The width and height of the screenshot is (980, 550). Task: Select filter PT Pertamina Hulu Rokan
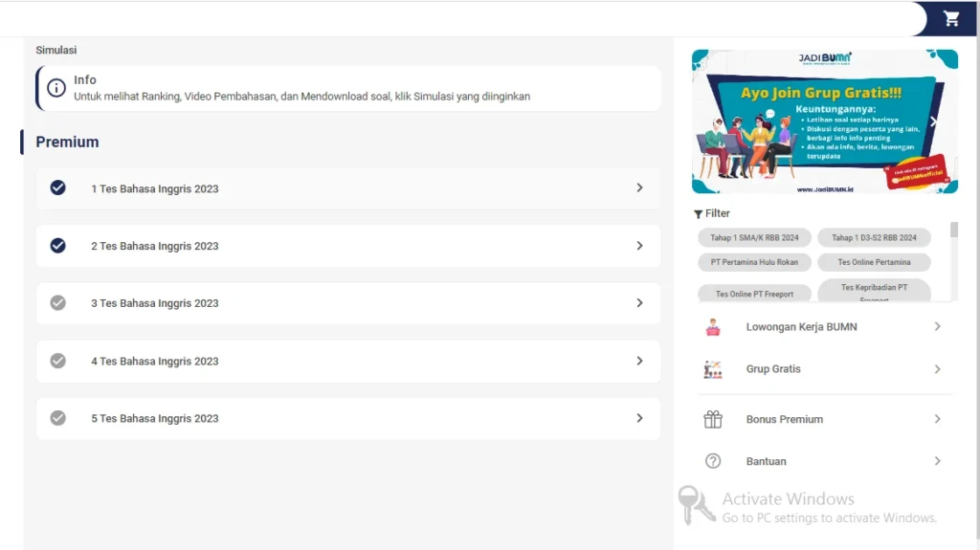pyautogui.click(x=754, y=262)
